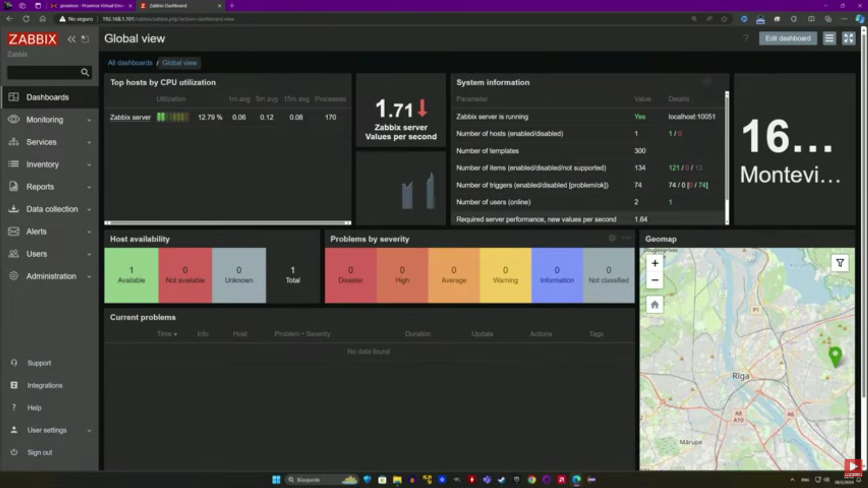The image size is (868, 488).
Task: Click the Dashboards grid icon
Action: click(14, 97)
